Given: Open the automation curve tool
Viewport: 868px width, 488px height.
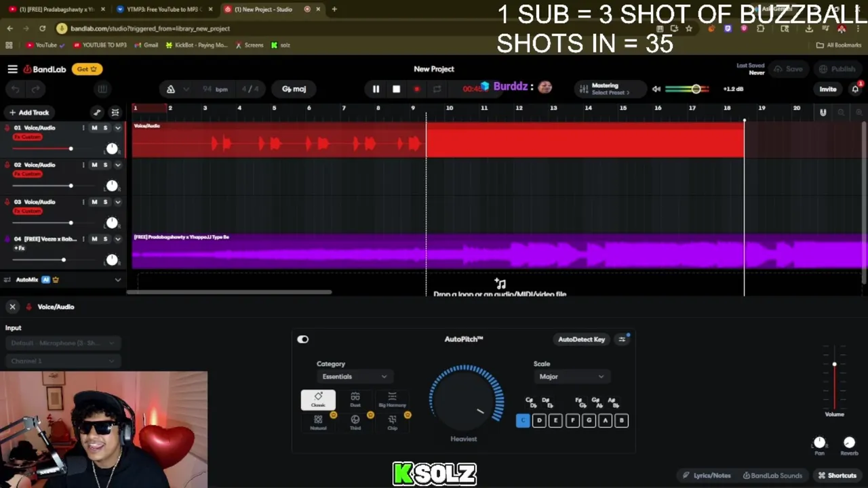Looking at the screenshot, I should (x=97, y=113).
